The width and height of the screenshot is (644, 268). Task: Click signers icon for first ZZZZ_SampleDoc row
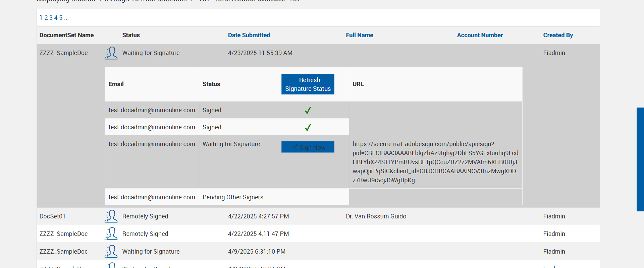click(x=111, y=53)
